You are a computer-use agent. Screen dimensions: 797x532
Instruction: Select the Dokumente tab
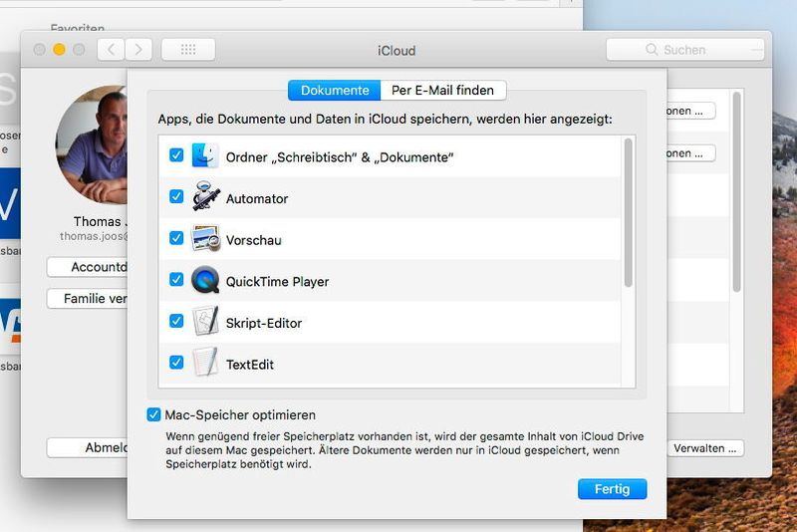coord(334,91)
